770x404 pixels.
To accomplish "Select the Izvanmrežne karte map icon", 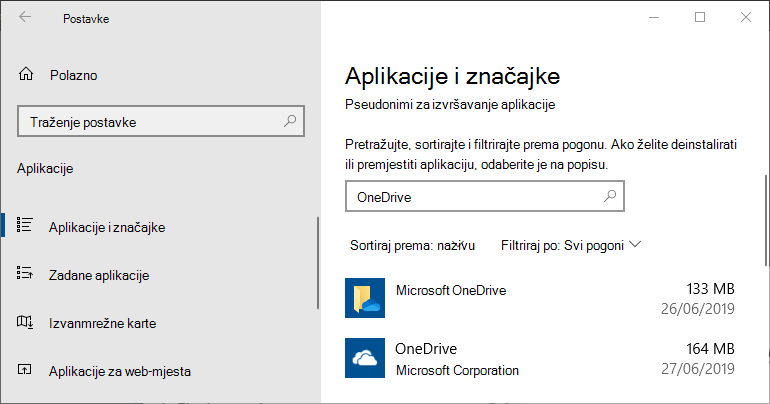I will click(x=25, y=322).
